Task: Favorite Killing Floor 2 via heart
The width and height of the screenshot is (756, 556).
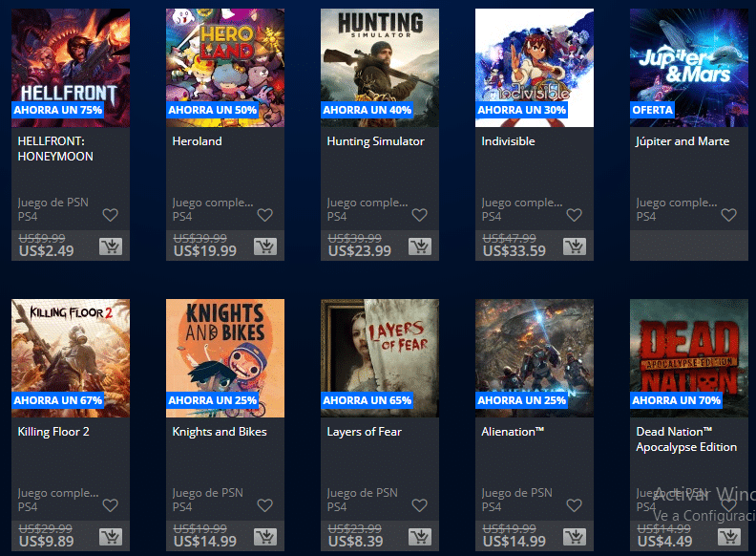Action: (111, 505)
